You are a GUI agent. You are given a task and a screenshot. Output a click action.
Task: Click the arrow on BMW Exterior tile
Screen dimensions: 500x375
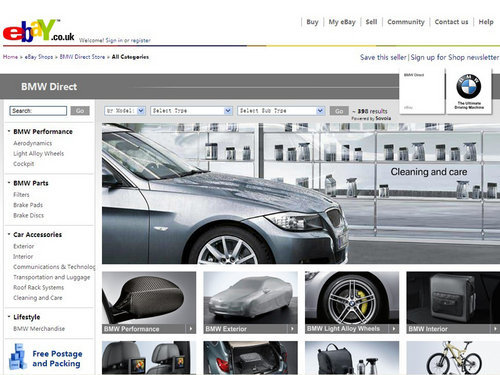pos(292,329)
